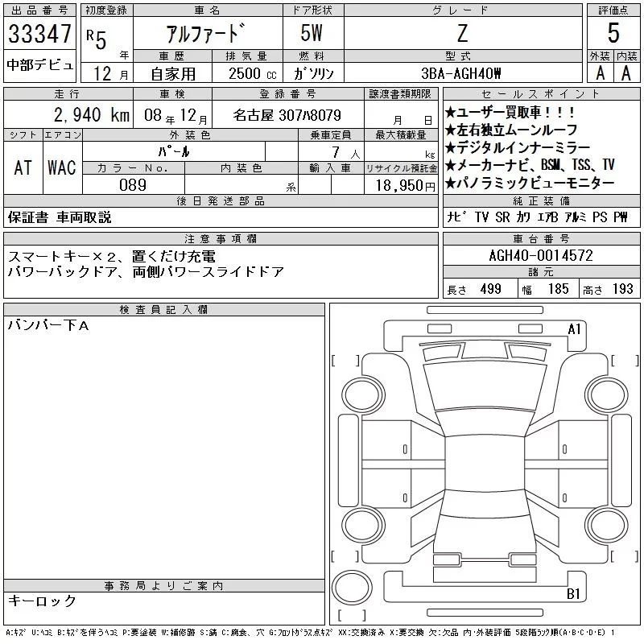The width and height of the screenshot is (644, 644).
Task: Click the hood panel on car diagram
Action: 485,386
